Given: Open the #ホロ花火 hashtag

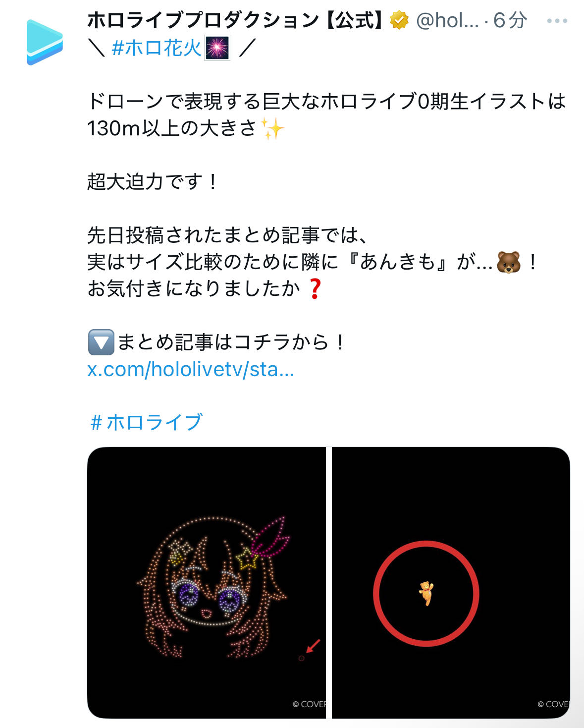Looking at the screenshot, I should tap(156, 48).
